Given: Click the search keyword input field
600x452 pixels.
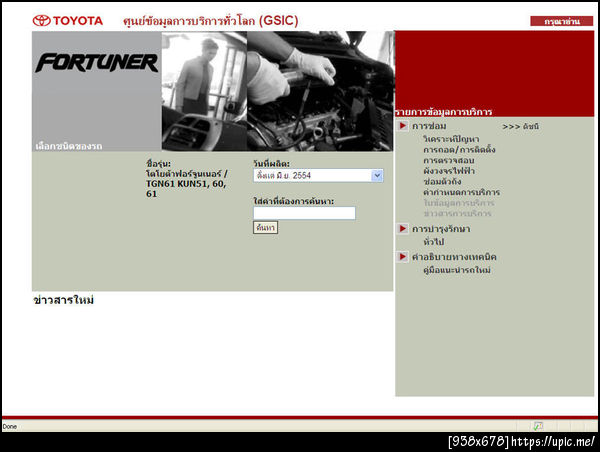Looking at the screenshot, I should [304, 213].
